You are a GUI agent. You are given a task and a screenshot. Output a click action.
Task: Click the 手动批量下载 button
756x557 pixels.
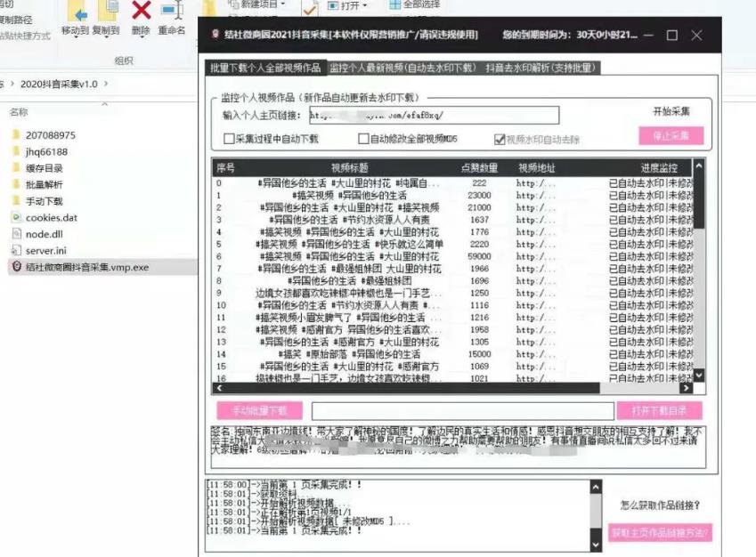[259, 410]
